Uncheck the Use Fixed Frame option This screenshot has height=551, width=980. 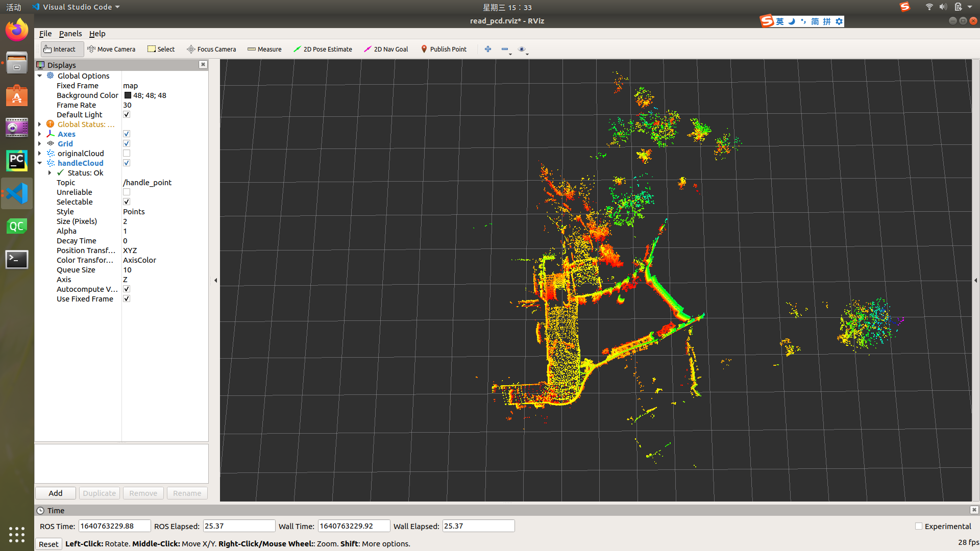click(127, 298)
